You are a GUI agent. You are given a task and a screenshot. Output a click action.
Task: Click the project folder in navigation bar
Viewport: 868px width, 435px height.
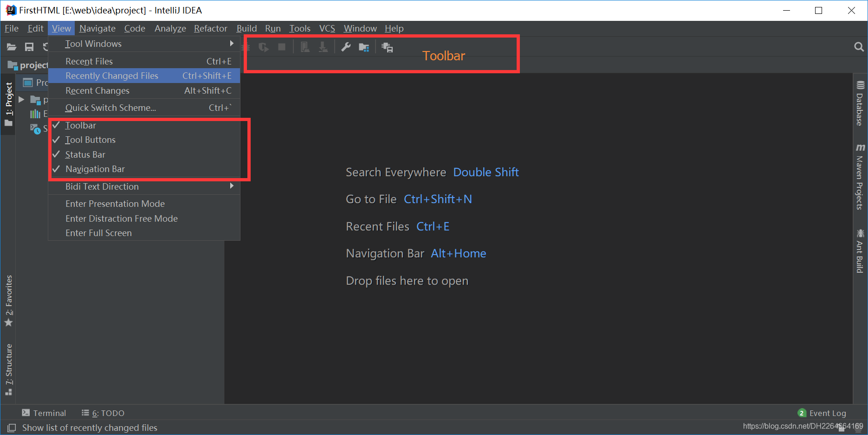[28, 65]
